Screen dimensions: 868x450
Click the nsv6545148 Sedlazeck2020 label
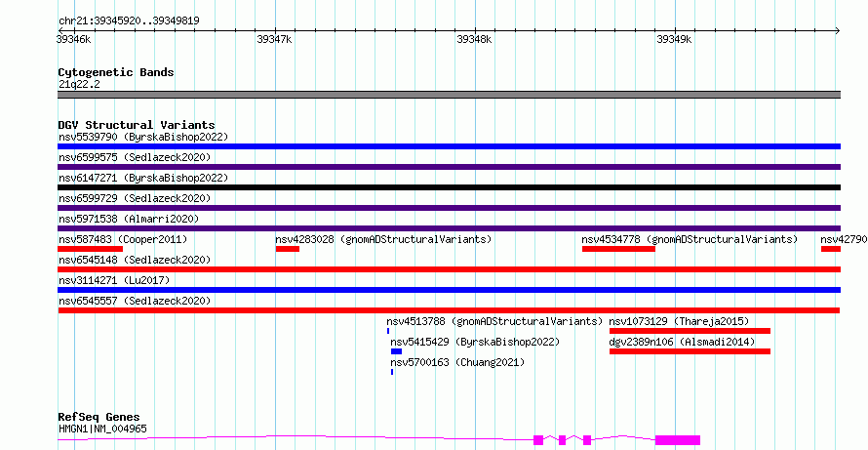[135, 260]
